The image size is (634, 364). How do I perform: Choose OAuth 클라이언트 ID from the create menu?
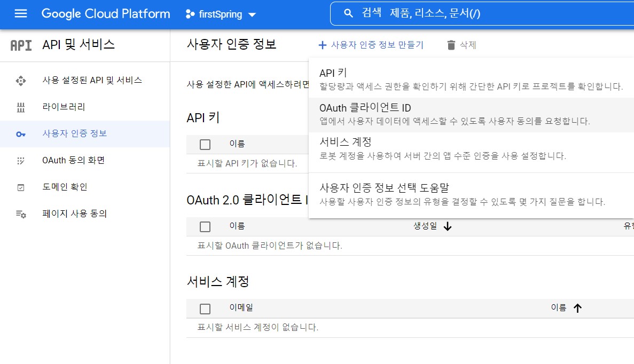point(471,114)
